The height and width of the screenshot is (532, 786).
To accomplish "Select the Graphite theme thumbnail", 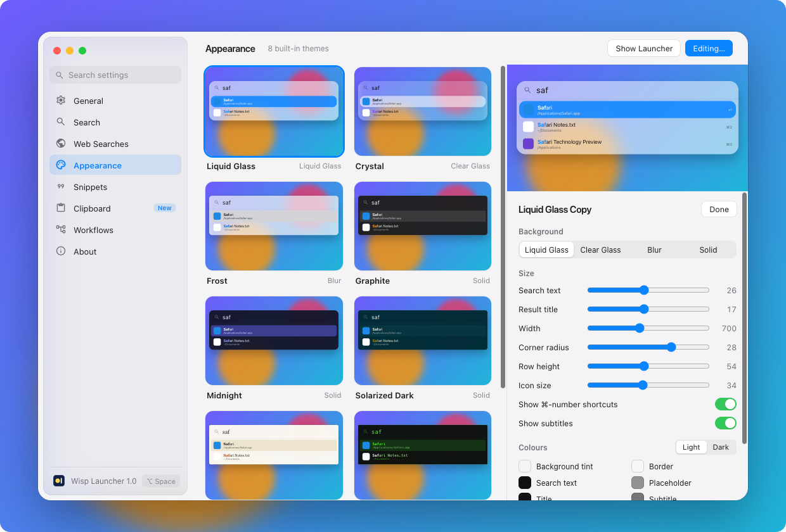I will tap(423, 226).
